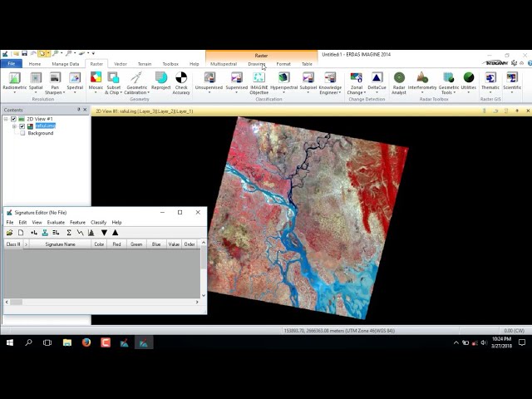Open Firefox from the Windows taskbar
The width and height of the screenshot is (532, 399).
pyautogui.click(x=86, y=342)
